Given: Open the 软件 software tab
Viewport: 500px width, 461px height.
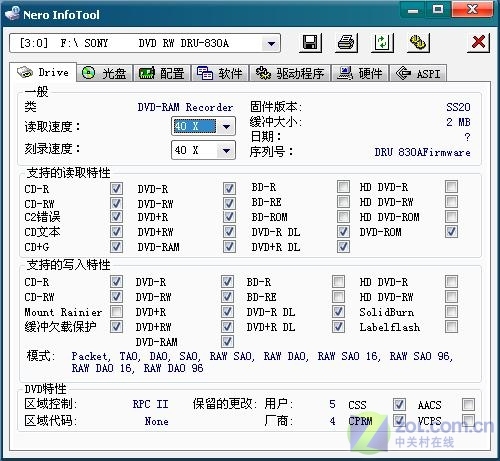Looking at the screenshot, I should click(220, 73).
